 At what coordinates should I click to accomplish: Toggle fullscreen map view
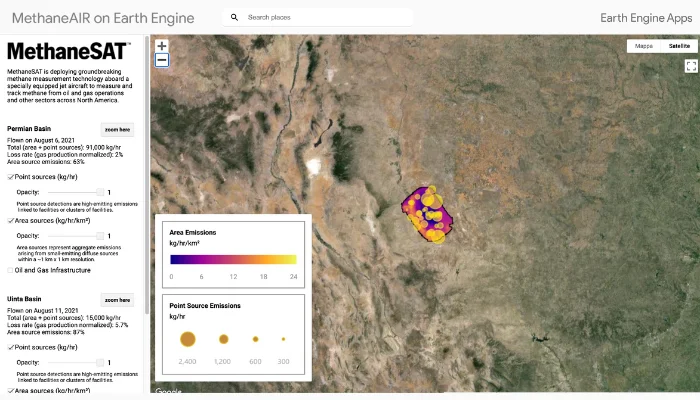click(691, 66)
